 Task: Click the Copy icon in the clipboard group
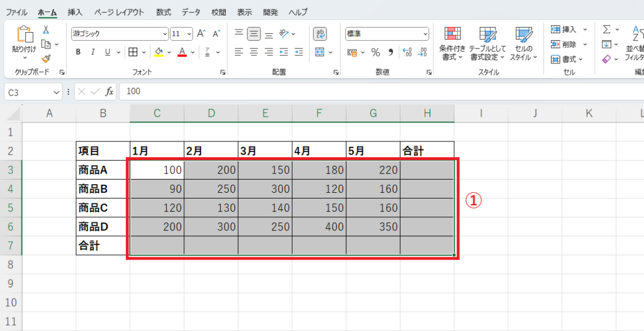pos(47,44)
